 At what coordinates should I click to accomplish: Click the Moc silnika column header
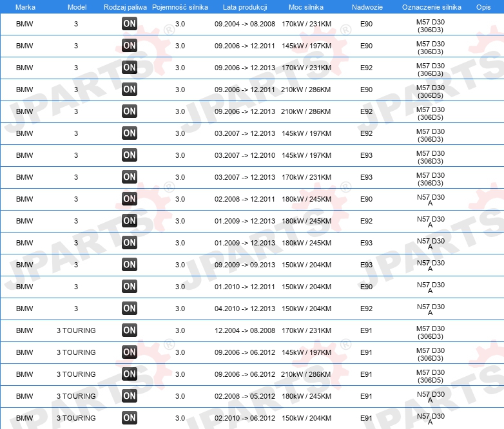306,7
